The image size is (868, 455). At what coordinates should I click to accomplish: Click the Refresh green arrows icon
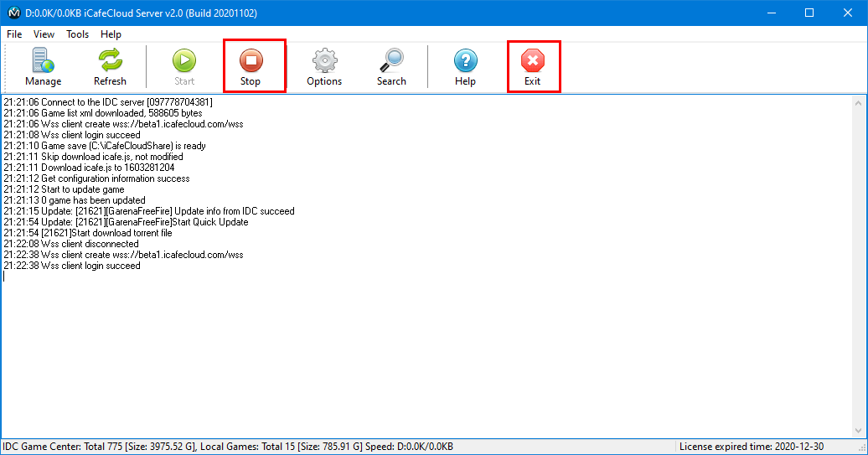point(110,66)
